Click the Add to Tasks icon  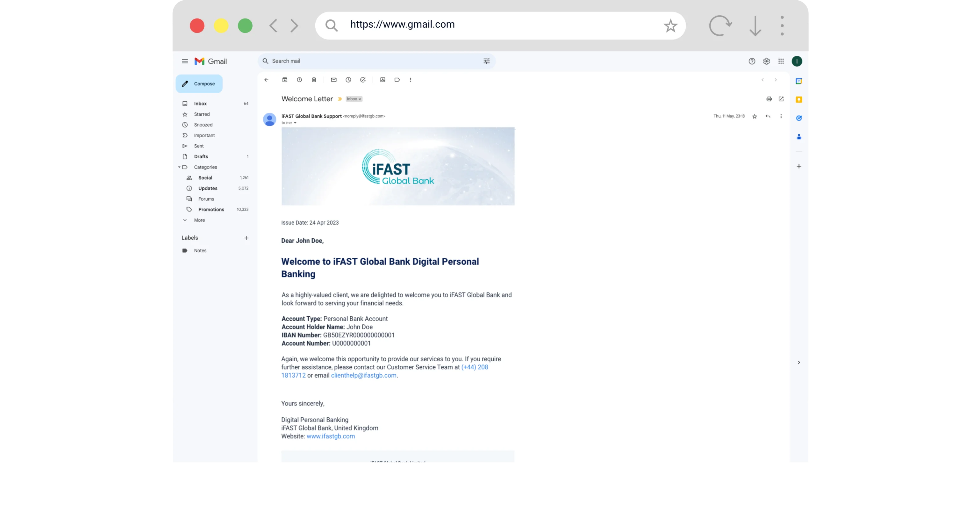point(363,80)
